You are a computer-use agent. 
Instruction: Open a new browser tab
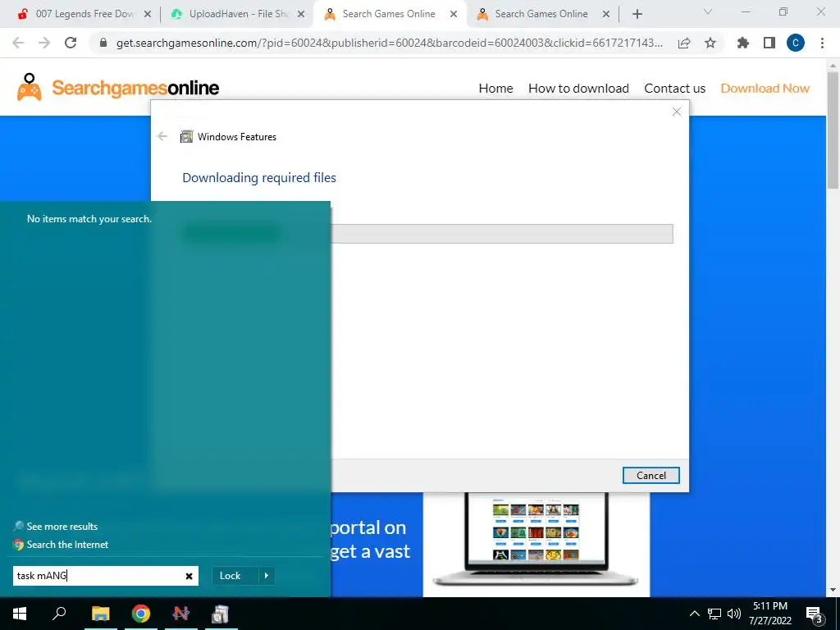pos(637,15)
